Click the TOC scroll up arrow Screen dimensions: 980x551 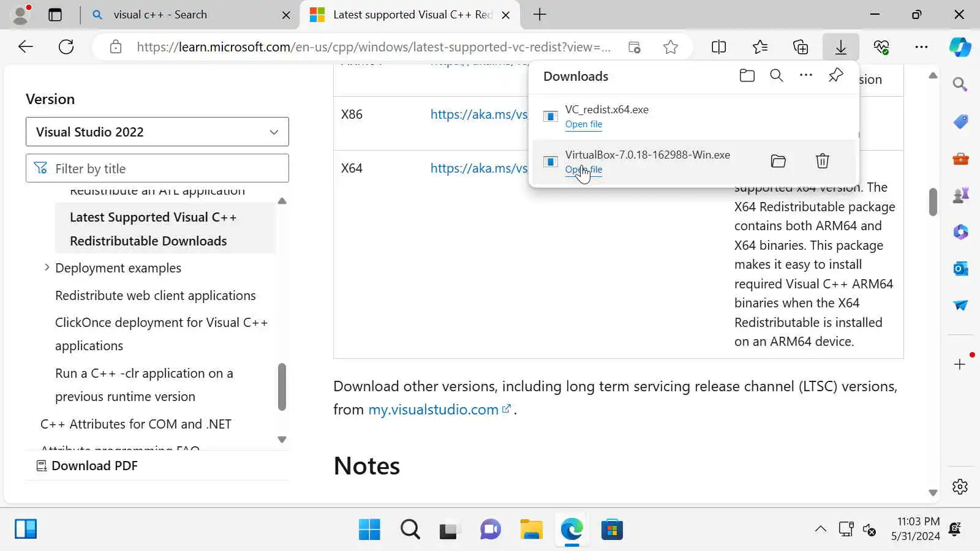coord(282,201)
